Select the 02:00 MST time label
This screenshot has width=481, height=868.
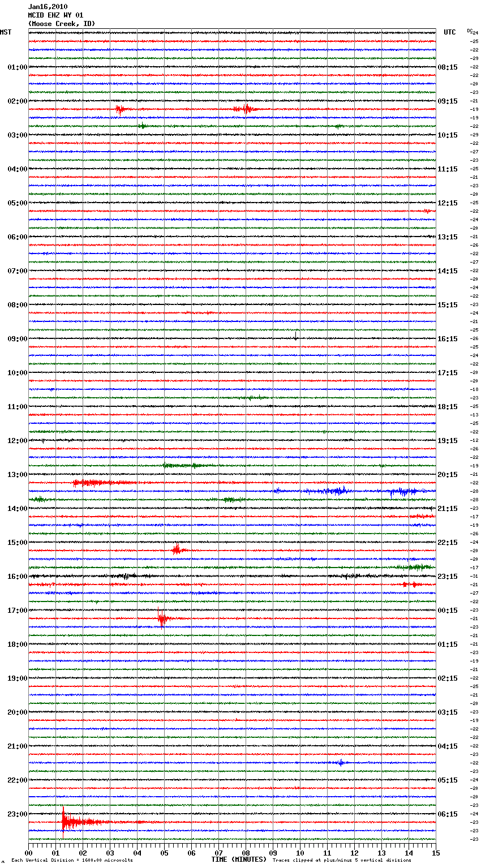click(x=18, y=101)
